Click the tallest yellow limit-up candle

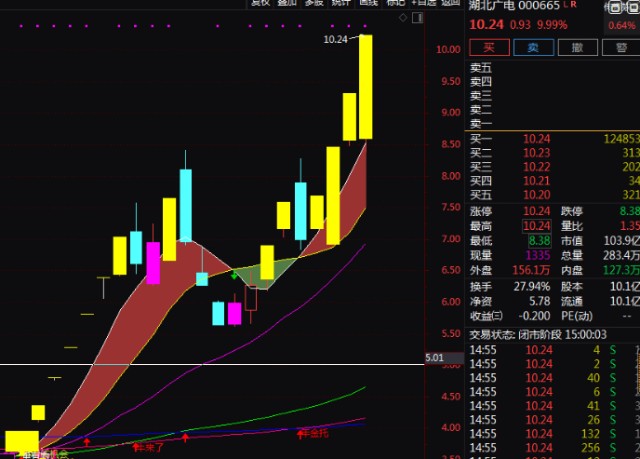click(366, 87)
